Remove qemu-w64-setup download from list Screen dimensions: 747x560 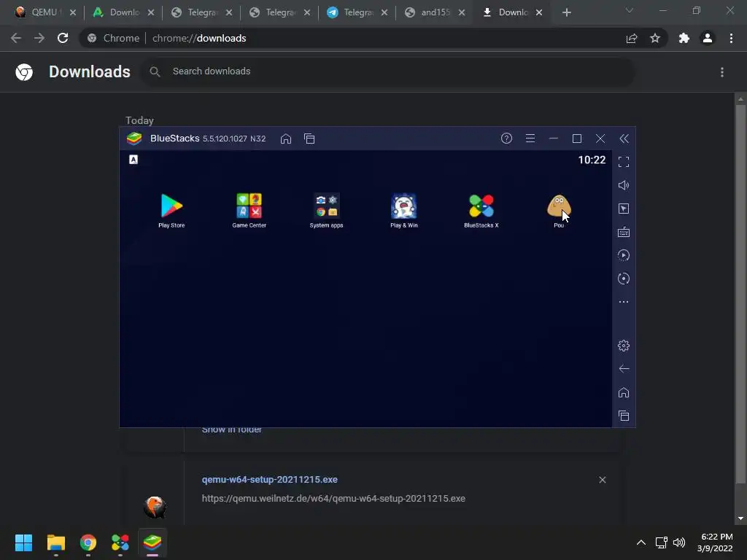coord(602,480)
